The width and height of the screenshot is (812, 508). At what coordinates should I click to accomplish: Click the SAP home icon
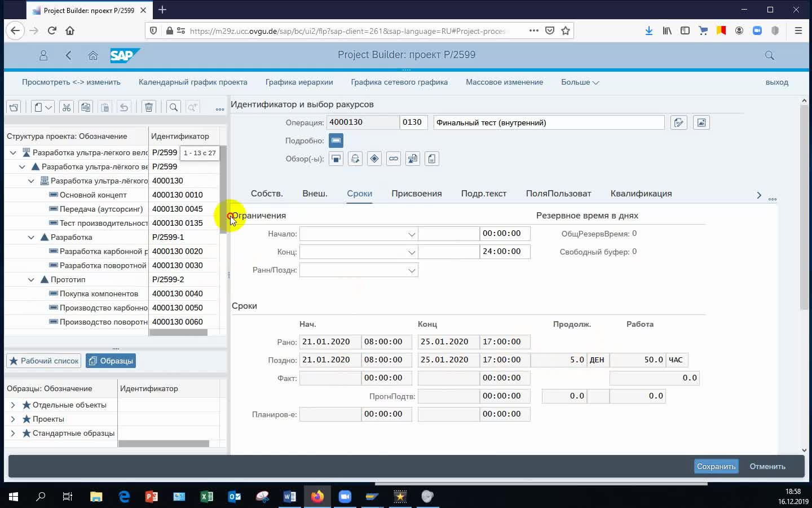tap(93, 55)
